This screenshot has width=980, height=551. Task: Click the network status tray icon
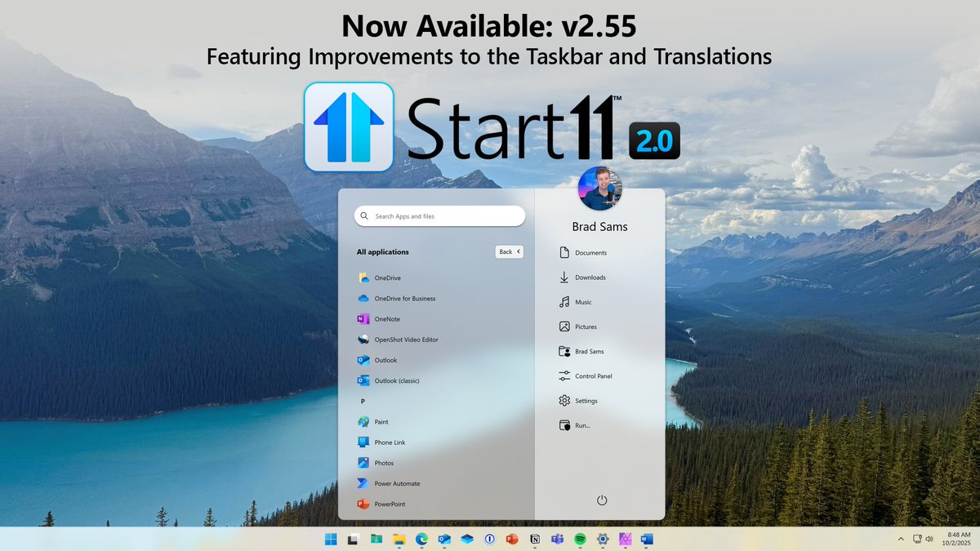pyautogui.click(x=917, y=539)
